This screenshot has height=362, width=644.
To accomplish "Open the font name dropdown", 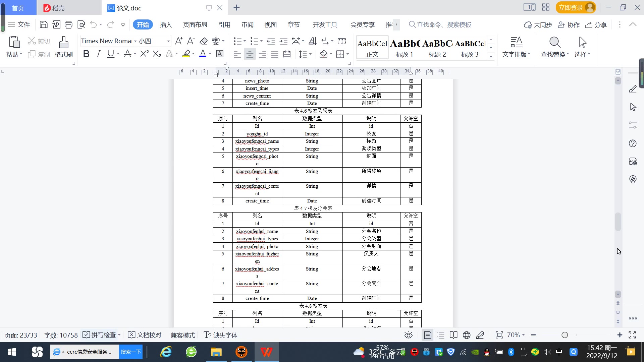I will pyautogui.click(x=135, y=41).
